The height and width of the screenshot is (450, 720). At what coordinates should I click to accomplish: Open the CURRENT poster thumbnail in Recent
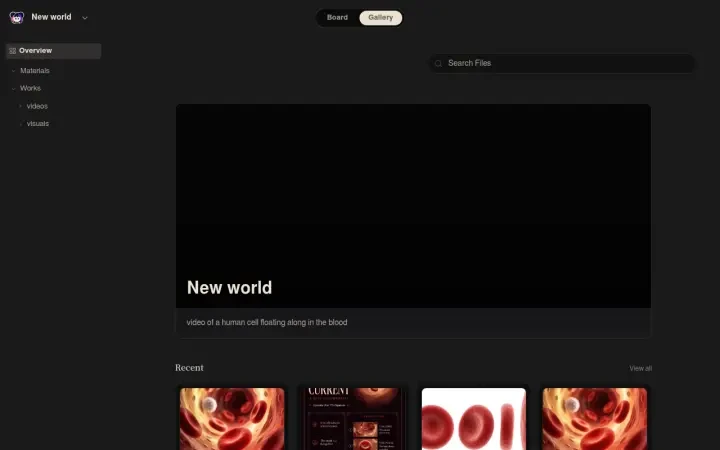353,419
